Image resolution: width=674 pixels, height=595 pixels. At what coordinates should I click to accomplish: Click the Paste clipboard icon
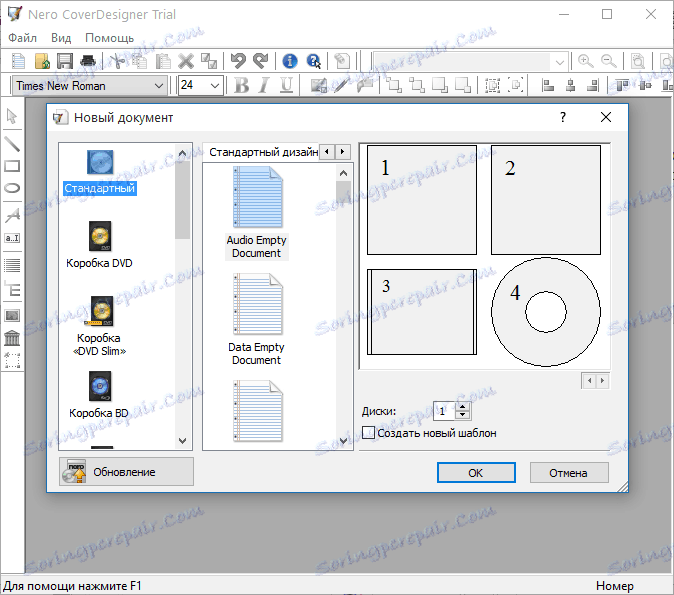[x=163, y=61]
